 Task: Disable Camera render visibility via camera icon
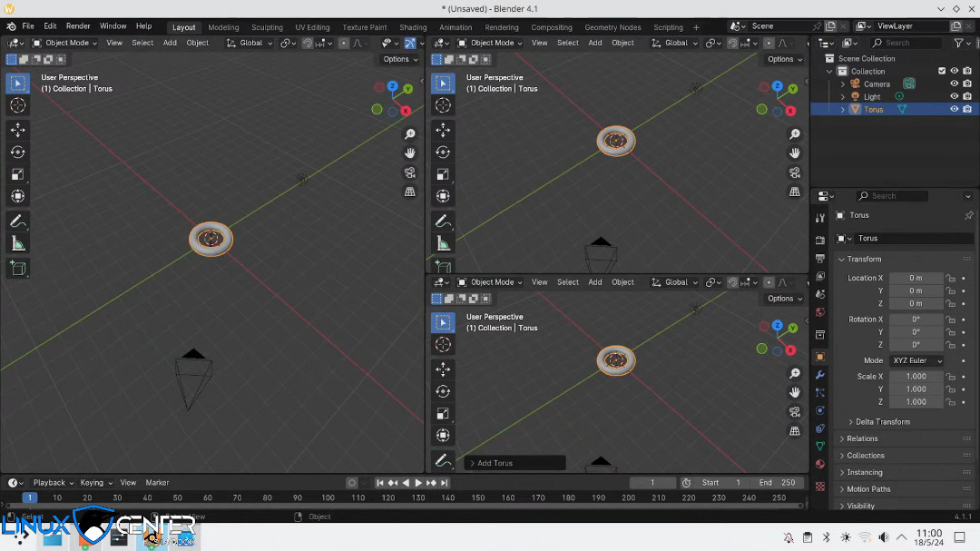point(967,83)
